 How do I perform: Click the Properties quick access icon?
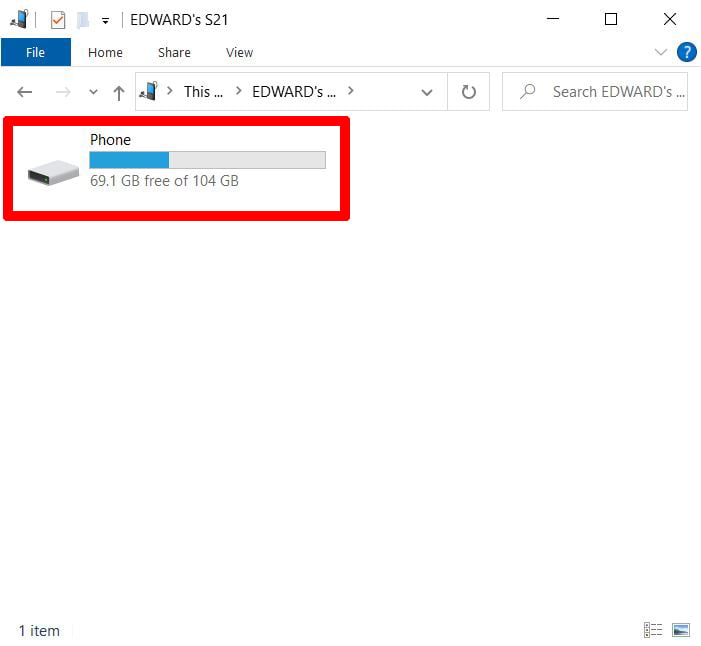coord(58,20)
